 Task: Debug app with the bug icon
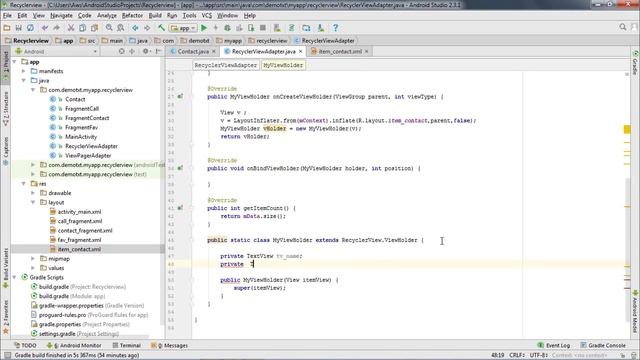227,28
